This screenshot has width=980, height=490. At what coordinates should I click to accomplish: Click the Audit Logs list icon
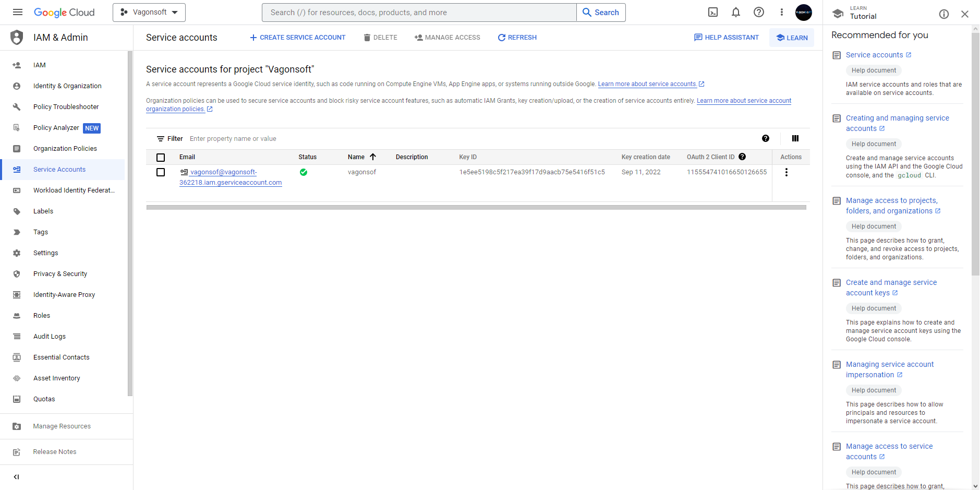(17, 337)
